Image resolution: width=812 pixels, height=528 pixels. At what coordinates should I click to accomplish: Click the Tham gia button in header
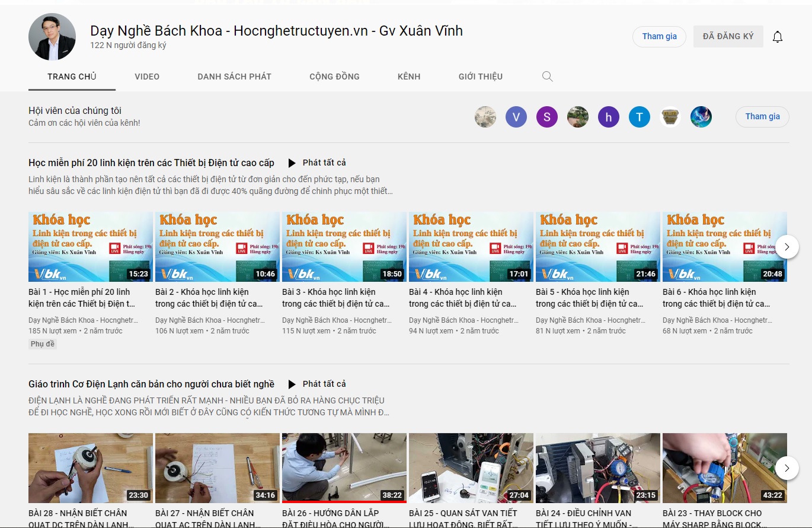tap(659, 37)
